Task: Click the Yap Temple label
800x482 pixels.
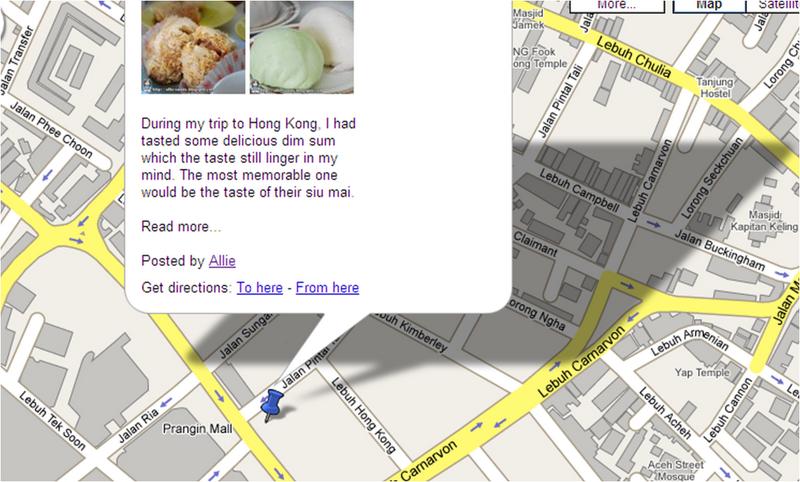Action: click(702, 373)
